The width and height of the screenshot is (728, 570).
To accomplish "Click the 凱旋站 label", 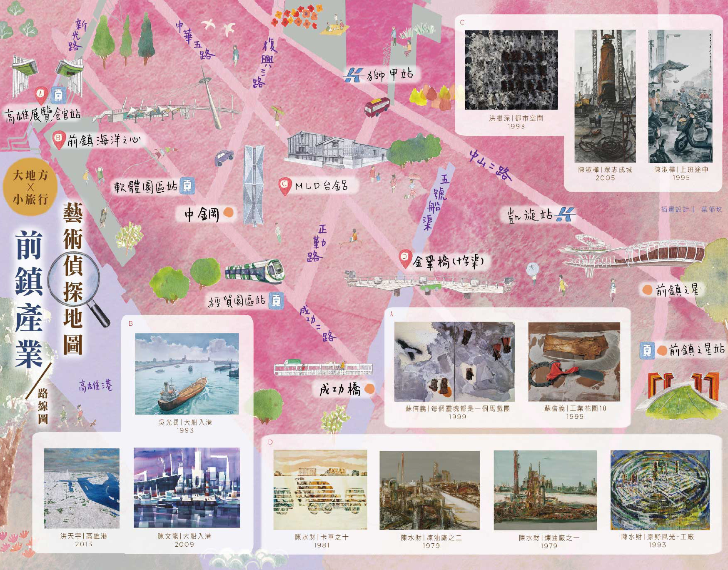I will [530, 215].
